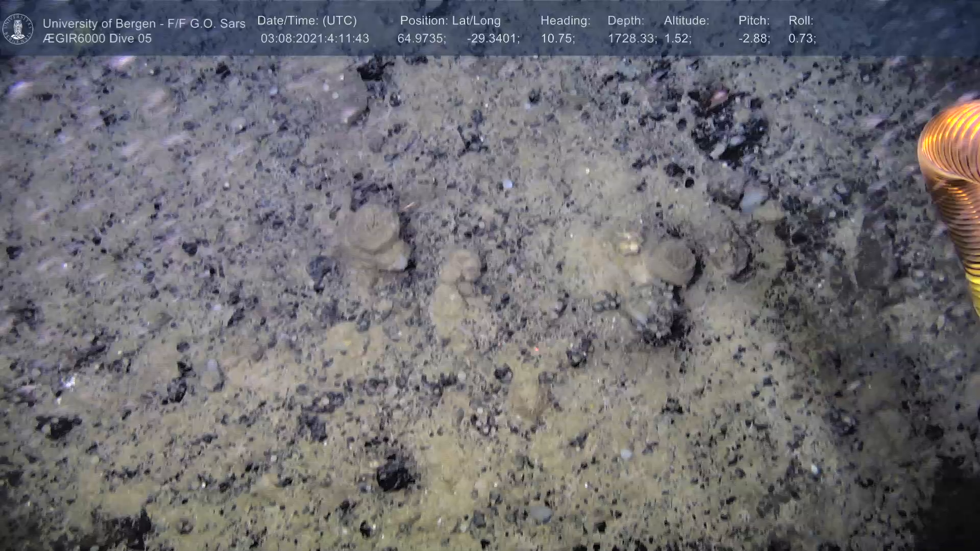Select the Altitude label
Screen dimensions: 980x551
[x=686, y=21]
